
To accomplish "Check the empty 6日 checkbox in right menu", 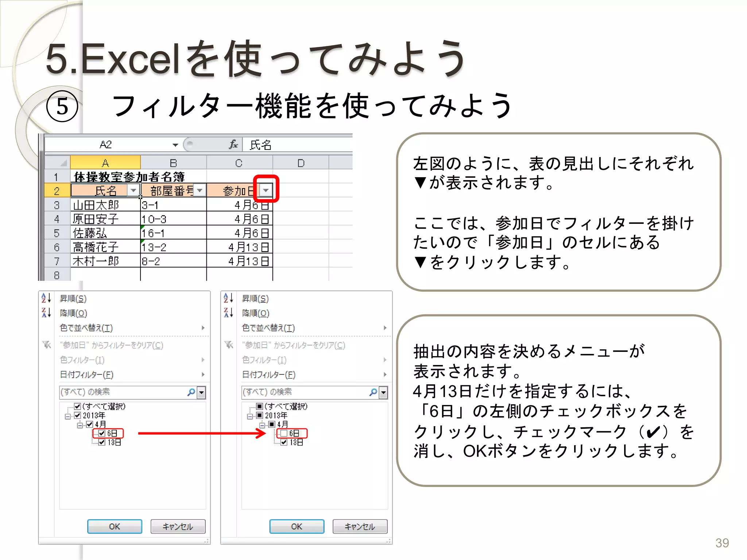I will pyautogui.click(x=284, y=433).
